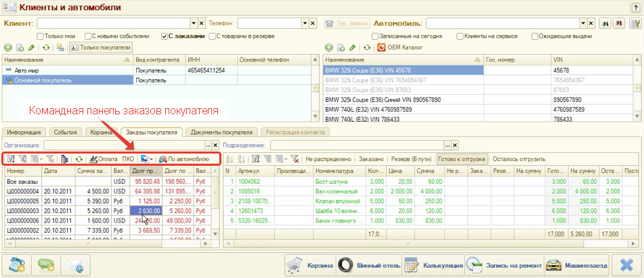Expand the create-based-on dropdown in orders panel

[x=152, y=159]
